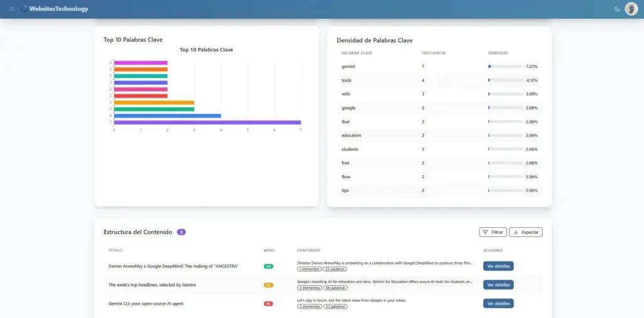Screen dimensions: 644x318
Task: Click title 'Gemini CLI: your open-source AI agent'
Action: (x=146, y=304)
